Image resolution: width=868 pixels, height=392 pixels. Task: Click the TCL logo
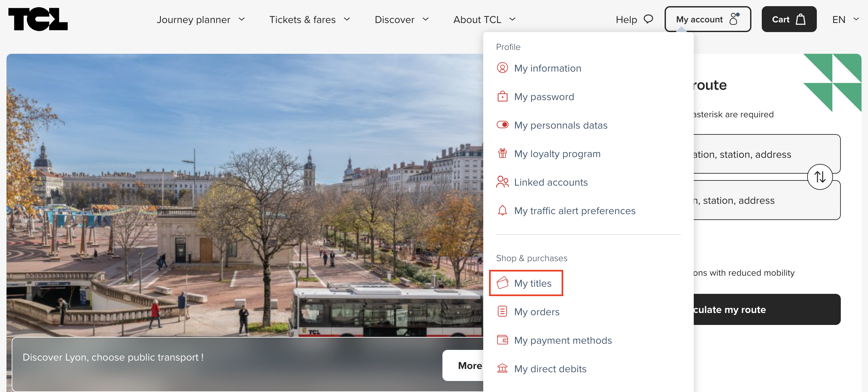click(x=38, y=19)
